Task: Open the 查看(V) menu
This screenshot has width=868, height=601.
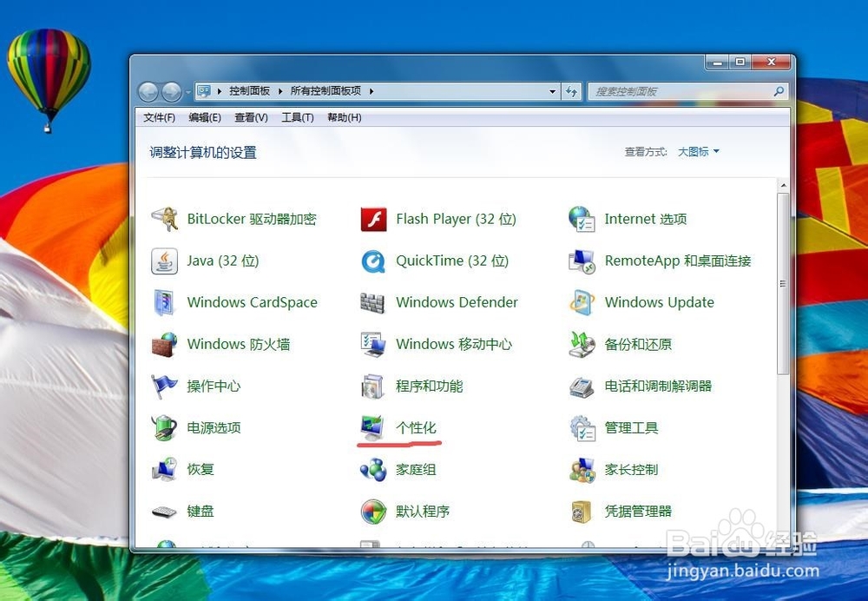Action: pyautogui.click(x=250, y=117)
